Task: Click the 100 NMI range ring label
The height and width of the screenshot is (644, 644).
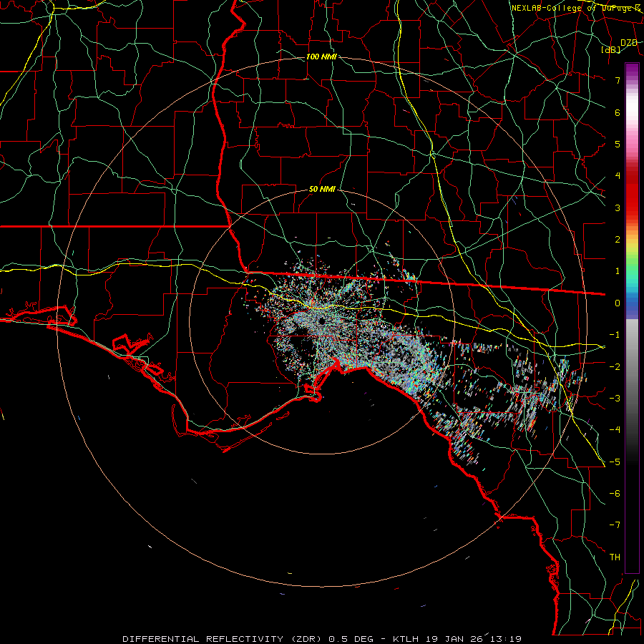Action: coord(321,57)
